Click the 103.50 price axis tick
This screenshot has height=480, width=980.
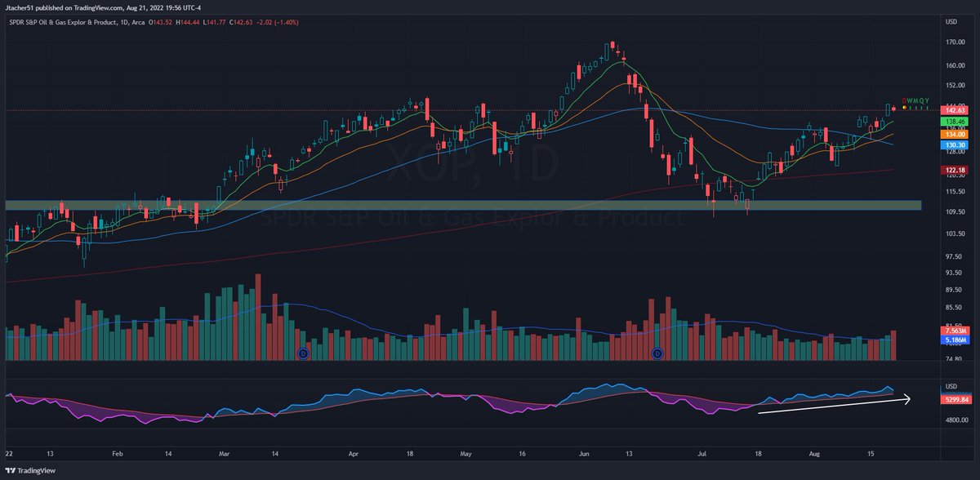click(955, 233)
